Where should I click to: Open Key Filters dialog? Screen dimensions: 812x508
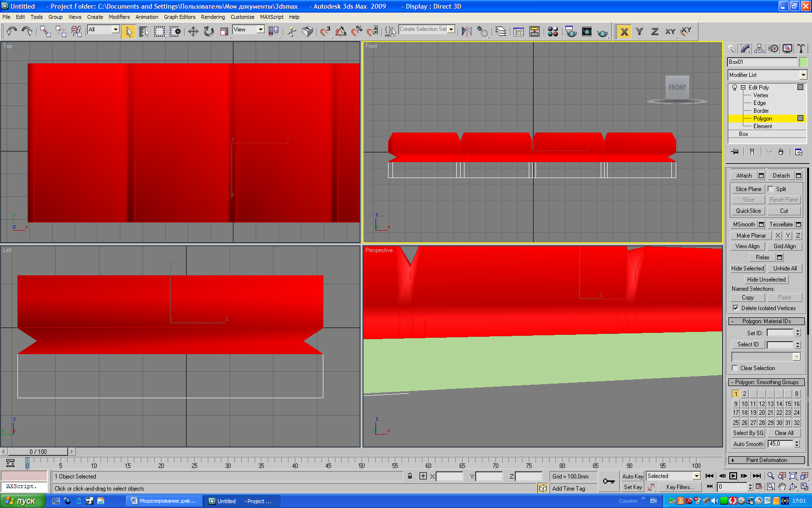coord(680,487)
